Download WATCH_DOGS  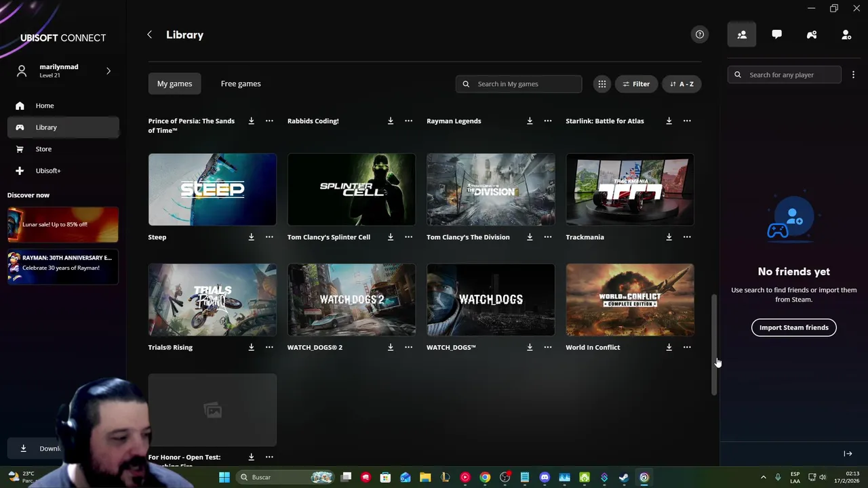530,347
